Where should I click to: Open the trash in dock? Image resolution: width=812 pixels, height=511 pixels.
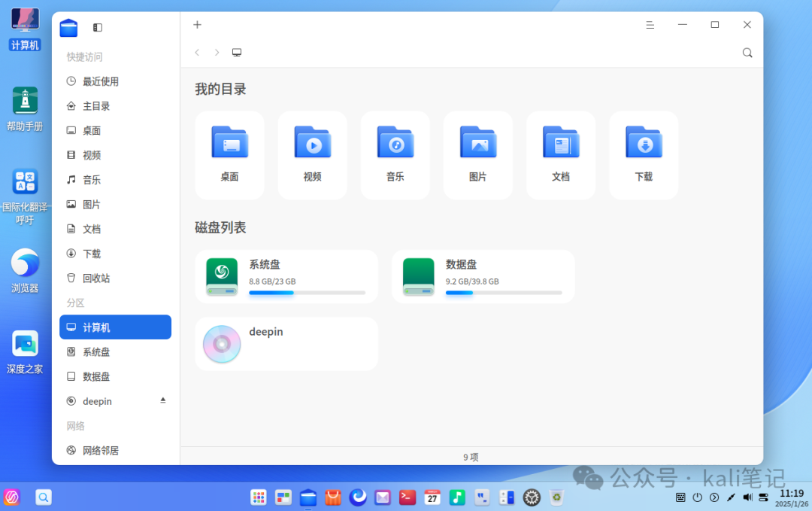click(556, 497)
